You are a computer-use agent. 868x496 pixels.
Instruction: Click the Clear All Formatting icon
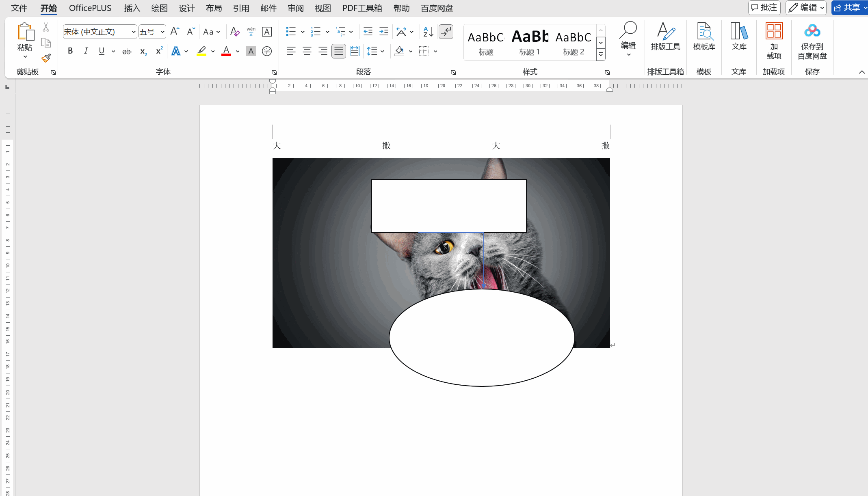coord(234,32)
